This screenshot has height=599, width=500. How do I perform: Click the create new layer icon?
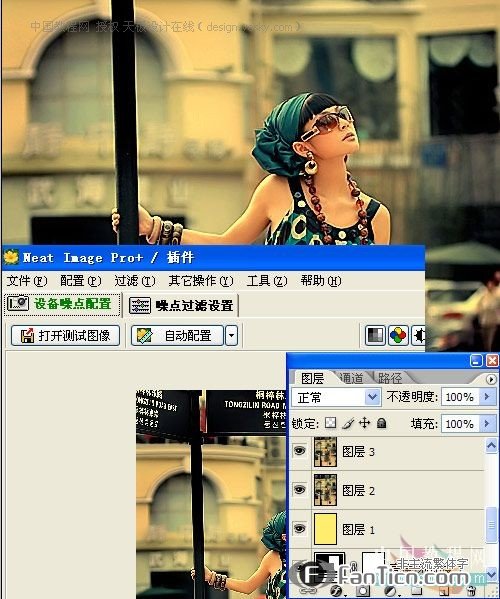pyautogui.click(x=444, y=591)
